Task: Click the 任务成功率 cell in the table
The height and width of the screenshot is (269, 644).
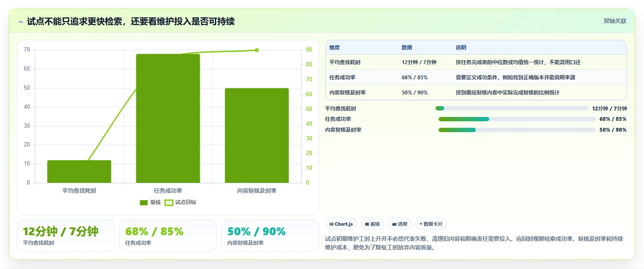Action: [342, 78]
